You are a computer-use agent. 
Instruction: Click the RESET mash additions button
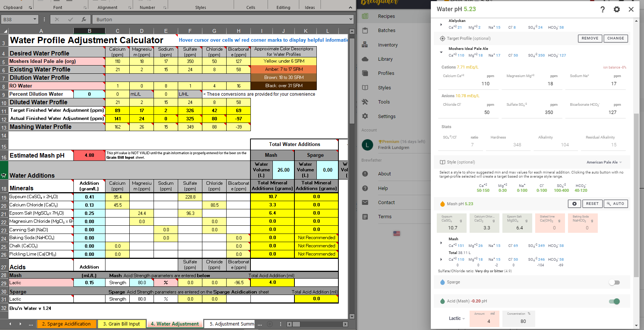coord(592,204)
